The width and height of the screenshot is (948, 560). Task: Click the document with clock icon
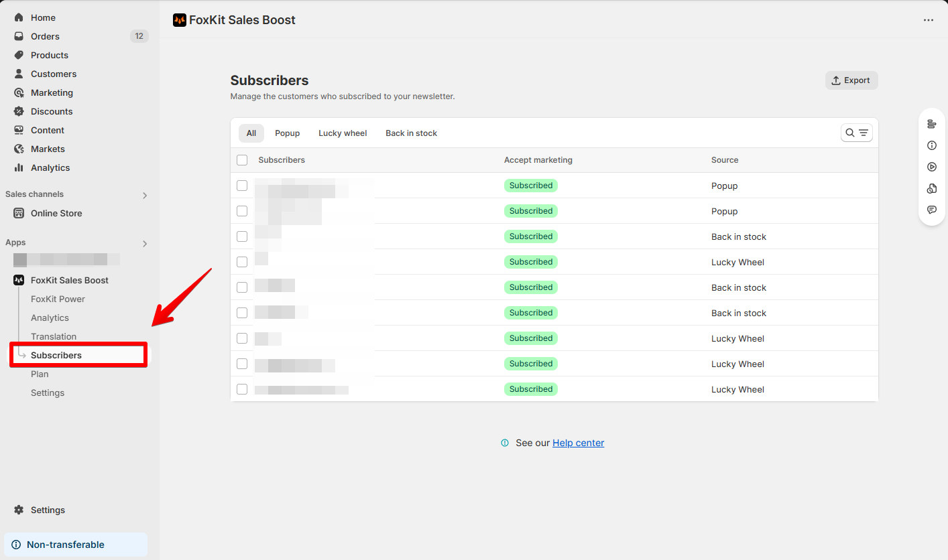pyautogui.click(x=931, y=188)
